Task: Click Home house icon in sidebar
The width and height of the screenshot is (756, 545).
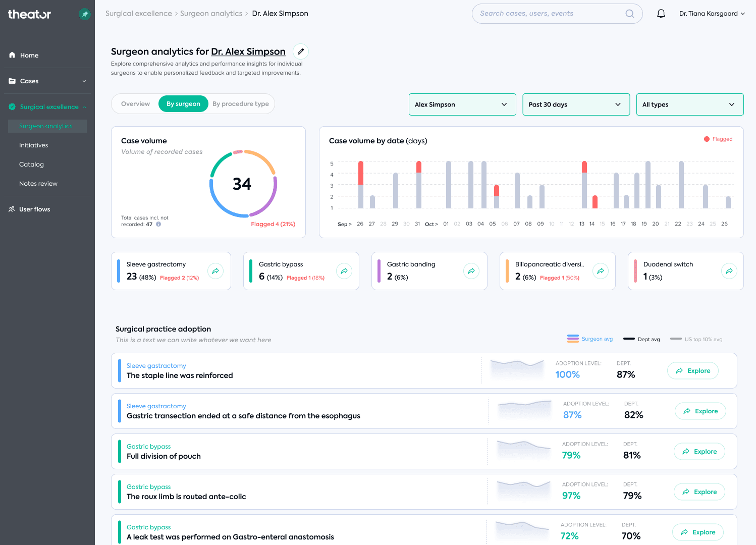Action: 12,55
